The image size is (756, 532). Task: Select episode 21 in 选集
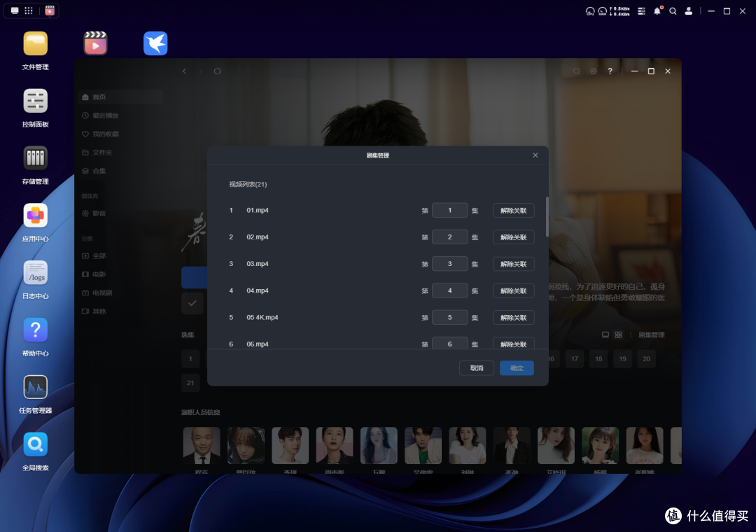click(190, 383)
